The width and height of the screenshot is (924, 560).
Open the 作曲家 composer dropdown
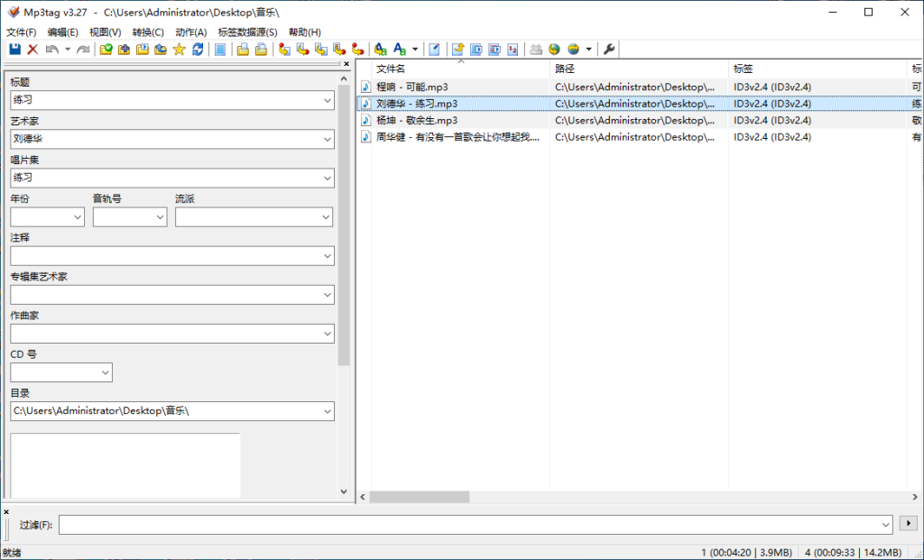(327, 334)
